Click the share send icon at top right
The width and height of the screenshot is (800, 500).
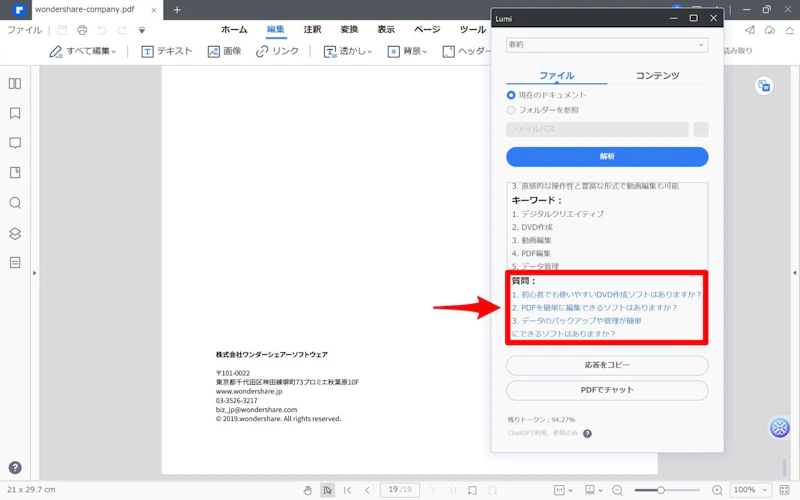(x=749, y=30)
